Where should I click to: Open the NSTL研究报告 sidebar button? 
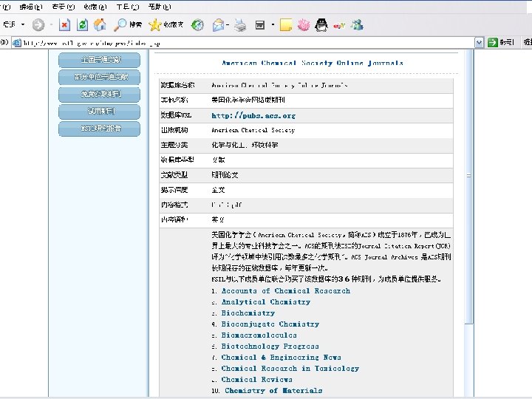[100, 129]
